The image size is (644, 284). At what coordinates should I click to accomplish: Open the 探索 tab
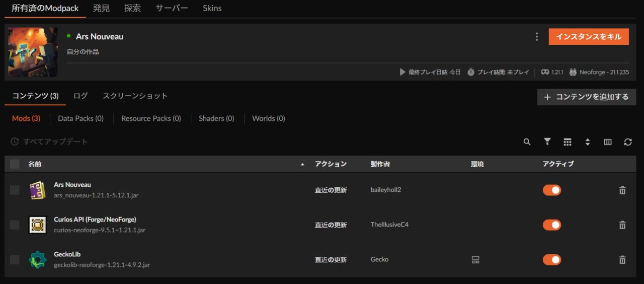click(132, 8)
